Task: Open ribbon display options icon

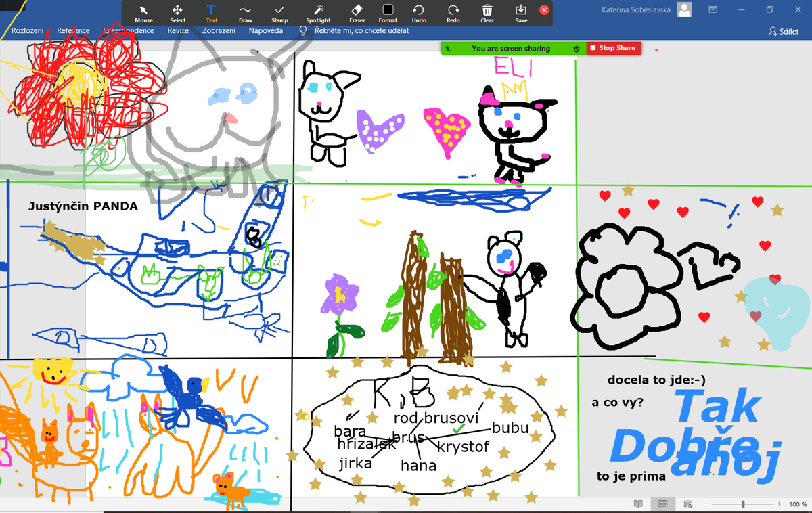Action: pos(713,9)
